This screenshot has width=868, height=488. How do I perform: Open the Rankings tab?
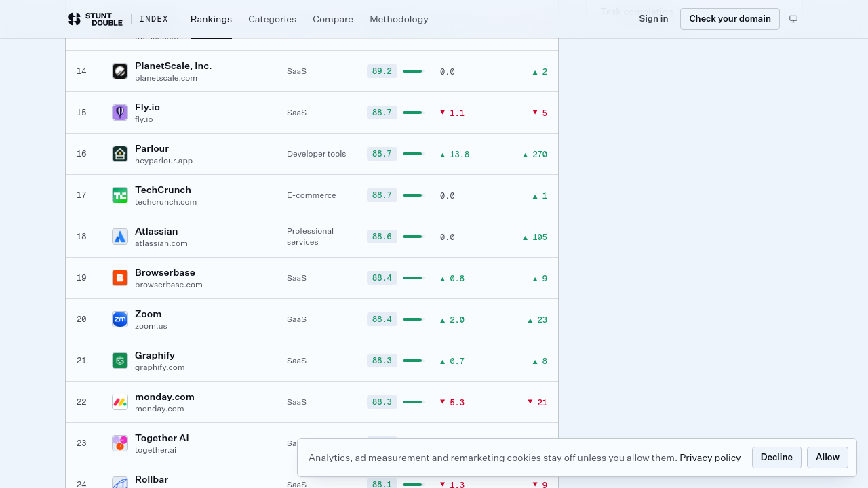tap(211, 19)
